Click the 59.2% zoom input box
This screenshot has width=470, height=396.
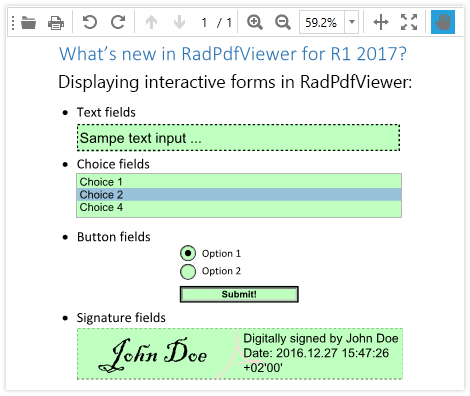pyautogui.click(x=322, y=22)
